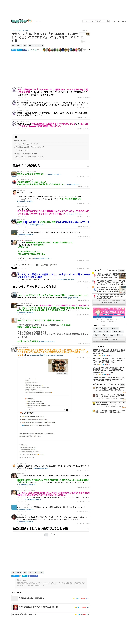This screenshot has width=138, height=644.
Task: Switch comments panel to 新着 tab
Action: [x=123, y=384]
